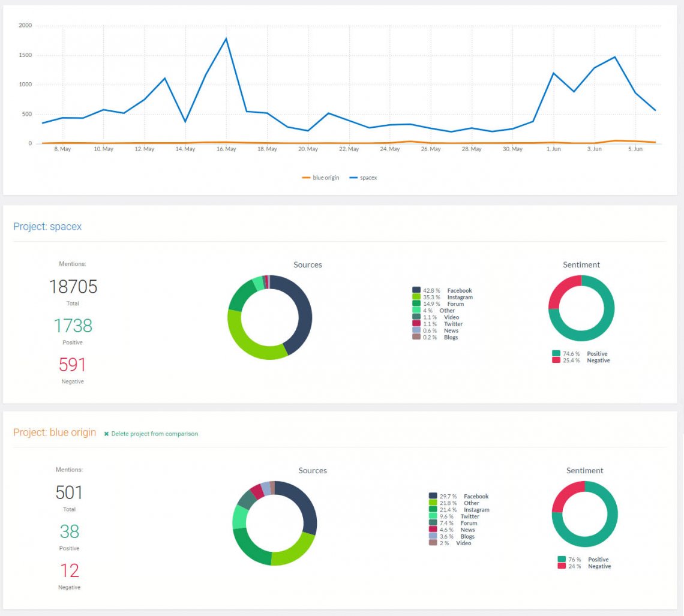Click the 16 May peak on the timeline

pos(227,38)
